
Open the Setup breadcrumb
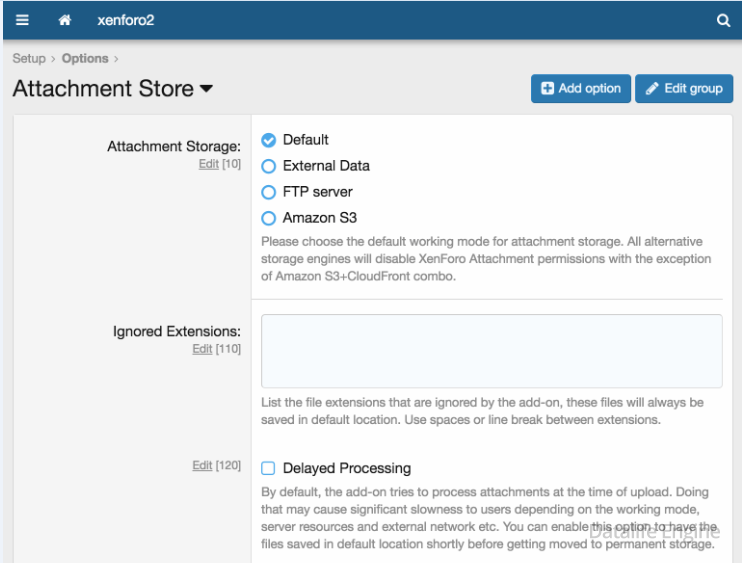pyautogui.click(x=29, y=58)
